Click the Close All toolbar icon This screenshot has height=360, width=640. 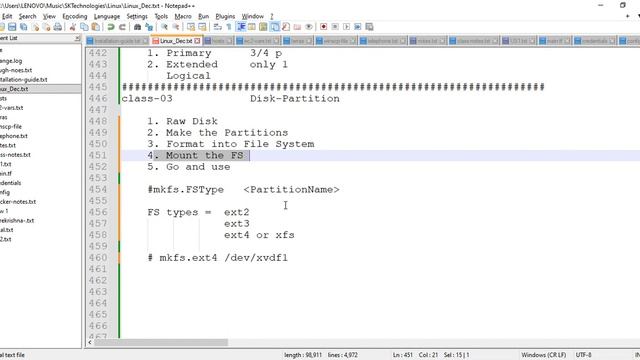(47, 27)
